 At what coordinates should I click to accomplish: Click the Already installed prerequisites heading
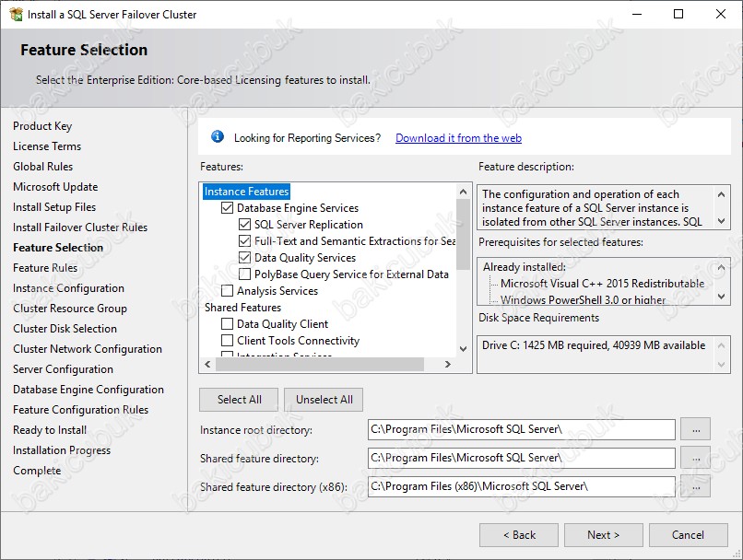pos(525,267)
